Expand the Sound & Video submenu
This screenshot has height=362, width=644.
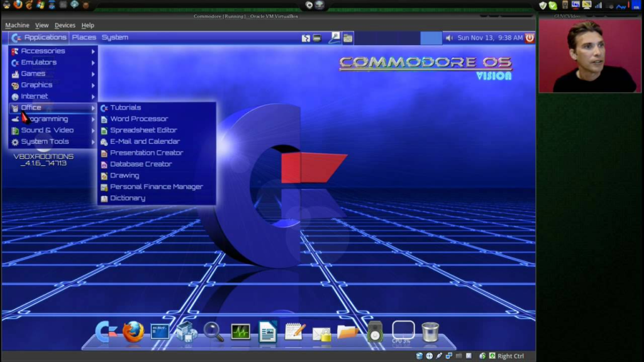53,130
